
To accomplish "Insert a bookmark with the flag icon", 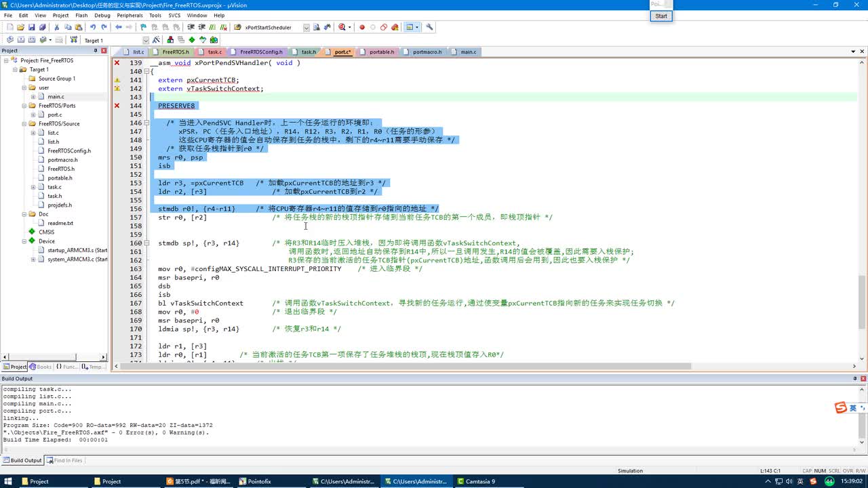I will click(143, 27).
